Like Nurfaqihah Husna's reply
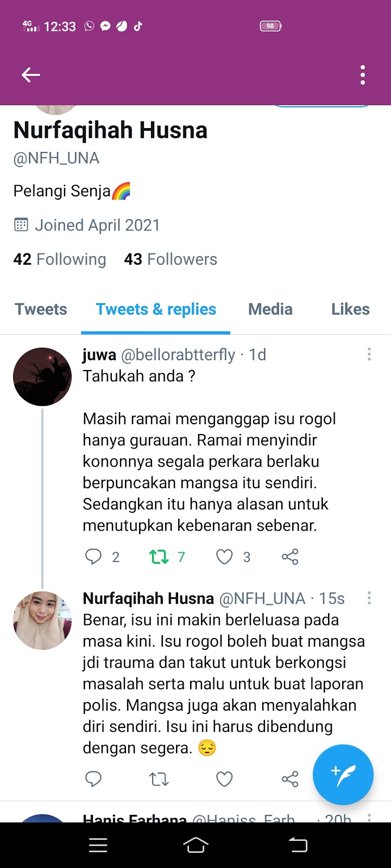 tap(224, 779)
